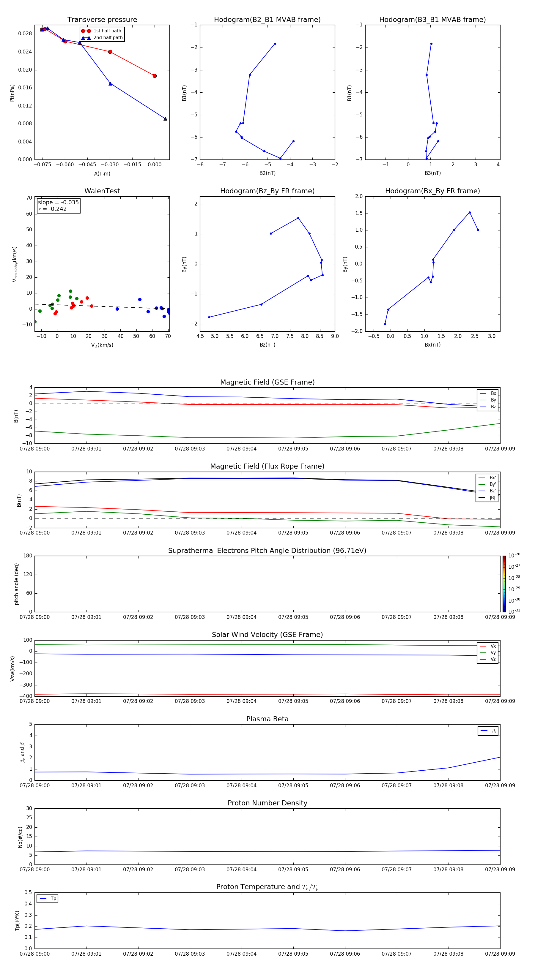Click the 'Proton Number Density' title
This screenshot has height=980, width=535.
pos(267,803)
